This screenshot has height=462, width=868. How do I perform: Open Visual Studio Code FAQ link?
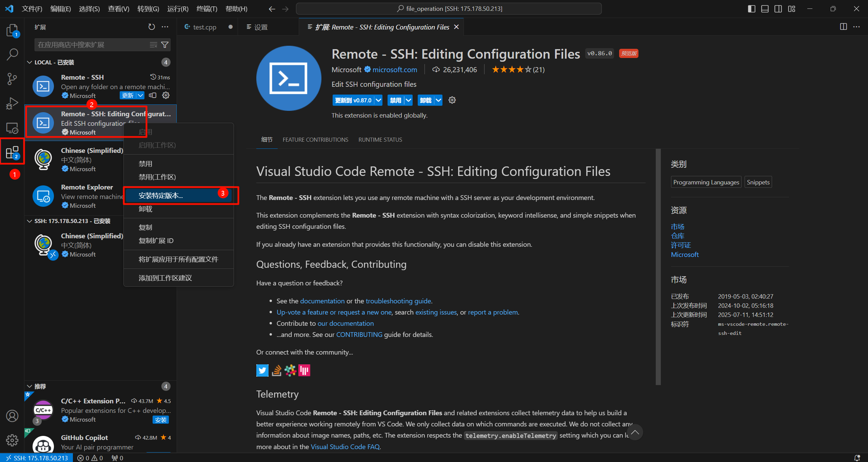click(345, 447)
